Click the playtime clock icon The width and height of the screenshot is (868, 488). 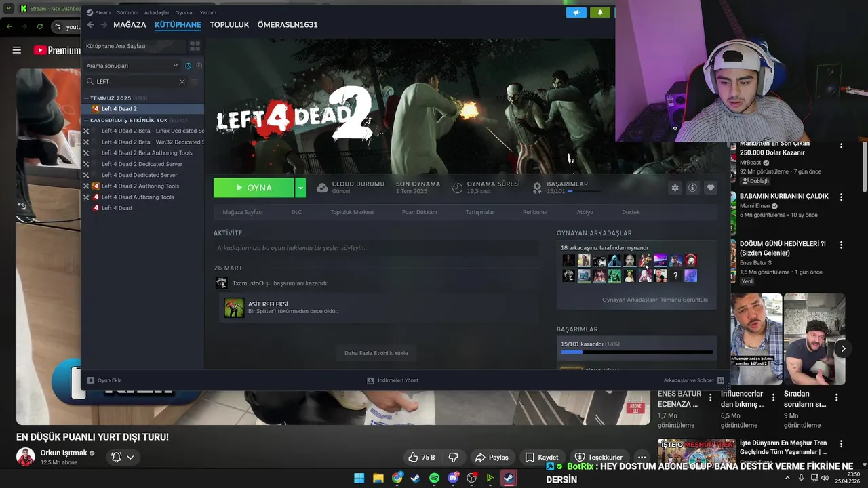(x=458, y=188)
